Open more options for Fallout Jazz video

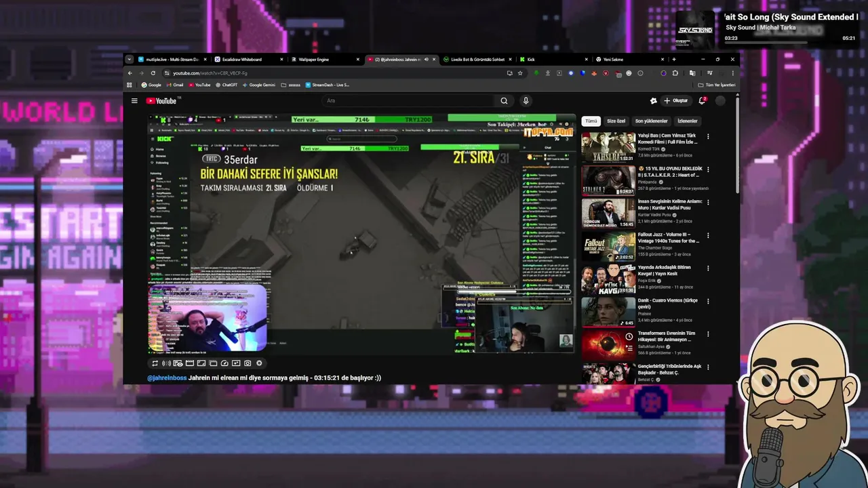click(x=708, y=235)
